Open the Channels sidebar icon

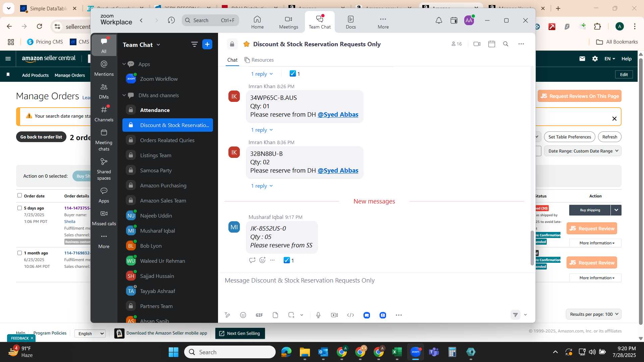point(104,114)
